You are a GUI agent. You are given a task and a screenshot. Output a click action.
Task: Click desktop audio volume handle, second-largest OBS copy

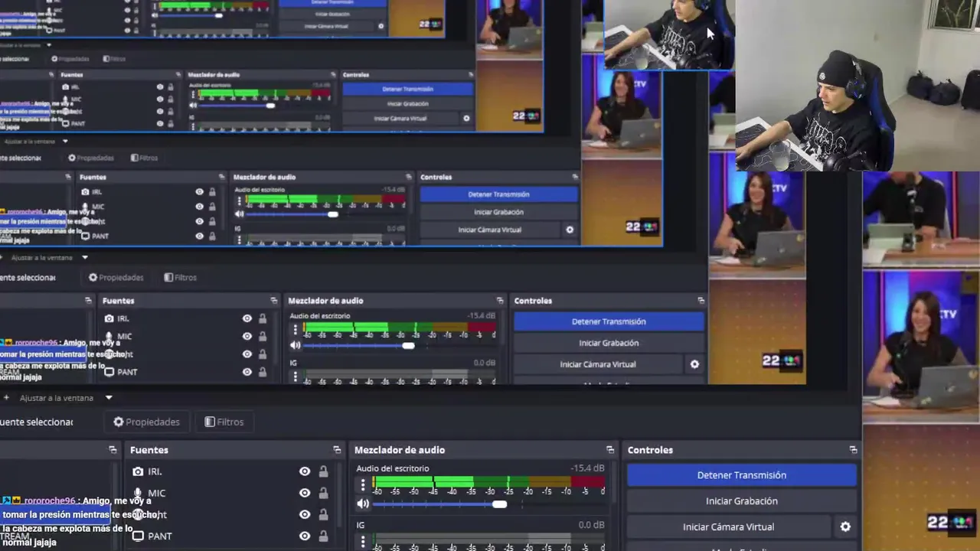point(408,346)
